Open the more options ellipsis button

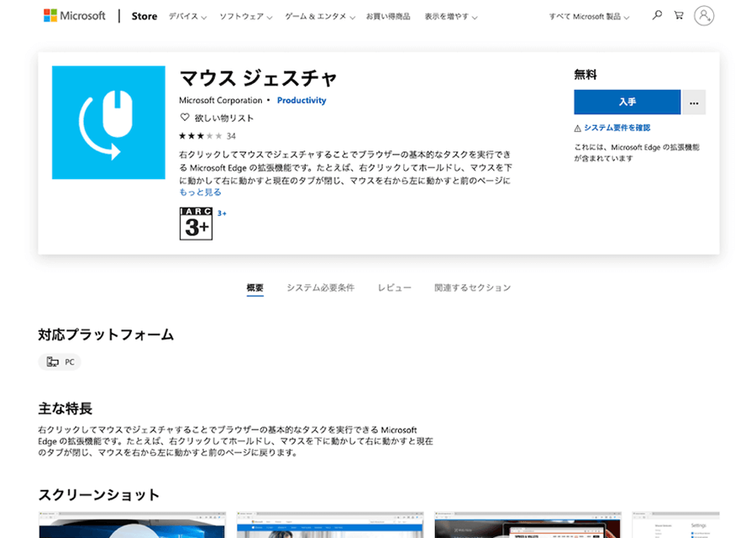694,103
